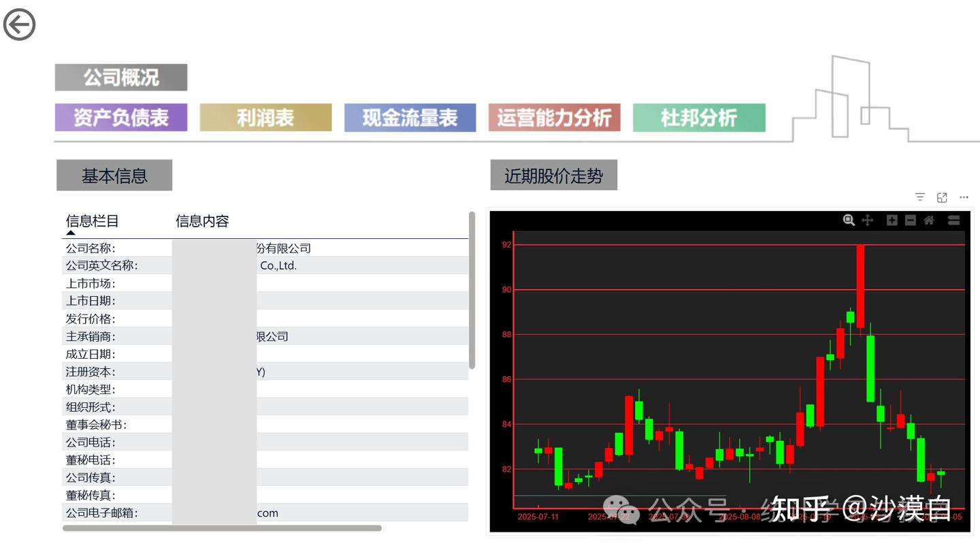The image size is (980, 550).
Task: Switch to the 资产负债表 tab
Action: (x=120, y=117)
